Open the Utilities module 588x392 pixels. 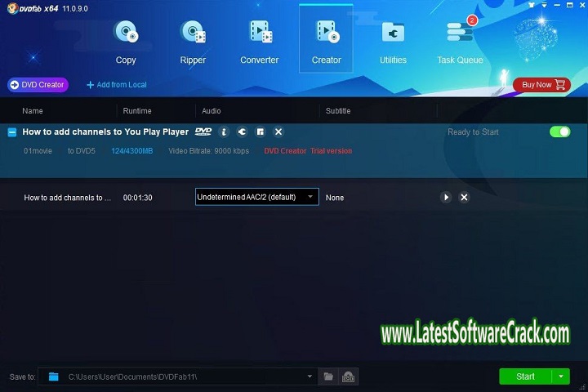pyautogui.click(x=393, y=41)
